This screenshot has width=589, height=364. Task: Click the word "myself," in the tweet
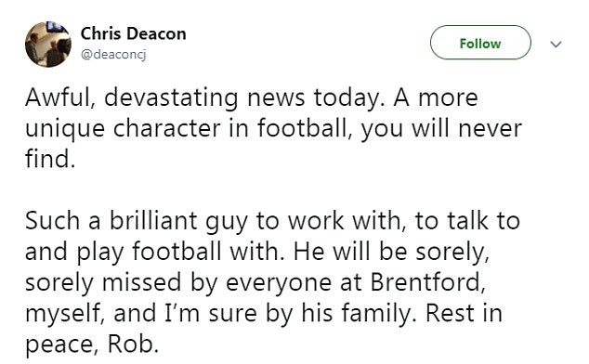[x=65, y=314]
